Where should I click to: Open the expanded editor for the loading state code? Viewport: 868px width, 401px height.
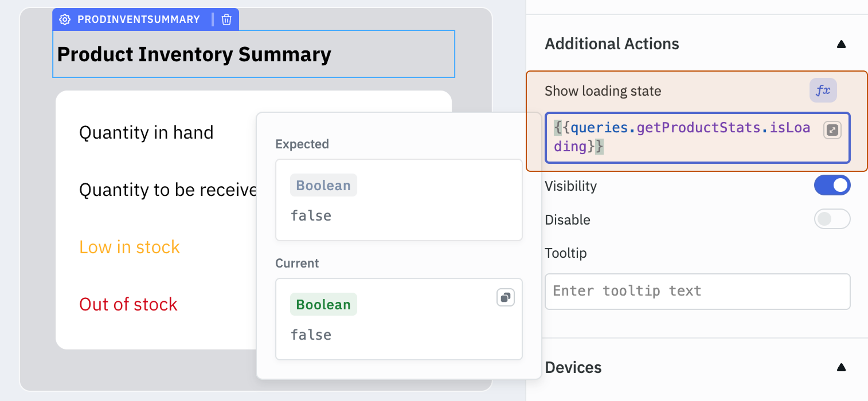(x=832, y=130)
